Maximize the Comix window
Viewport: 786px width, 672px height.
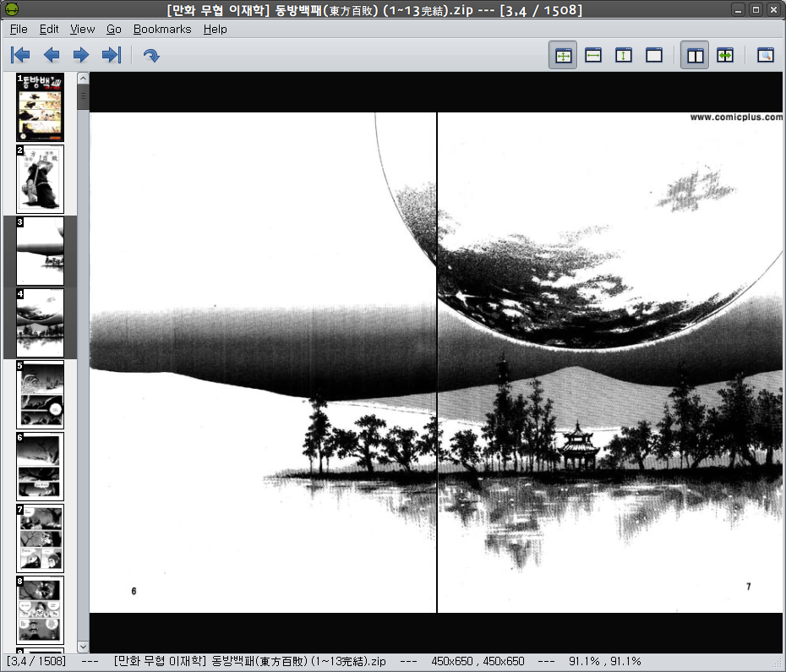[756, 9]
